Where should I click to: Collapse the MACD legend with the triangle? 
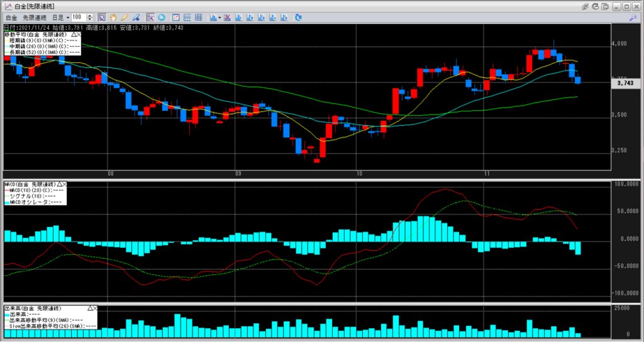[60, 184]
